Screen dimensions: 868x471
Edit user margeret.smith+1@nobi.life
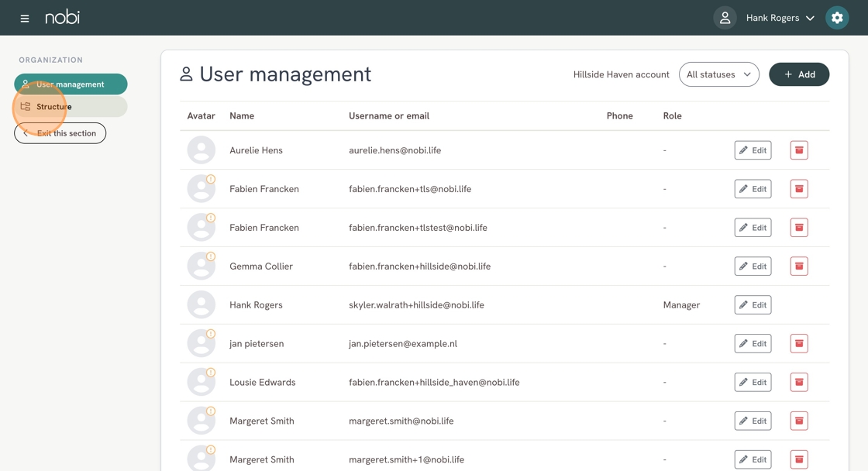coord(753,459)
